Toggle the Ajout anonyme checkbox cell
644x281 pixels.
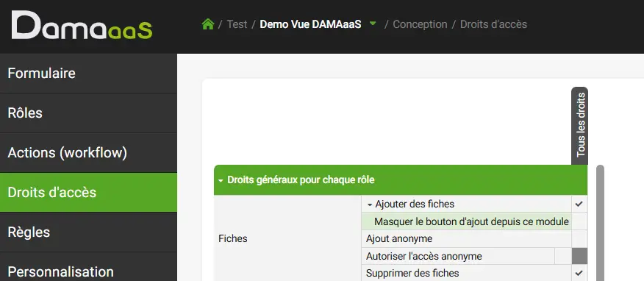[579, 238]
